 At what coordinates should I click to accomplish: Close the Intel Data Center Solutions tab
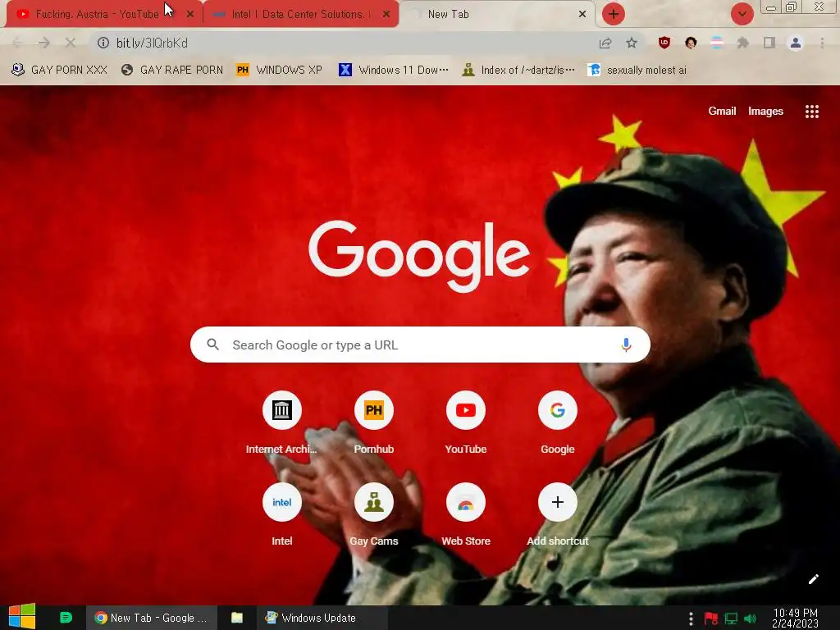click(386, 15)
